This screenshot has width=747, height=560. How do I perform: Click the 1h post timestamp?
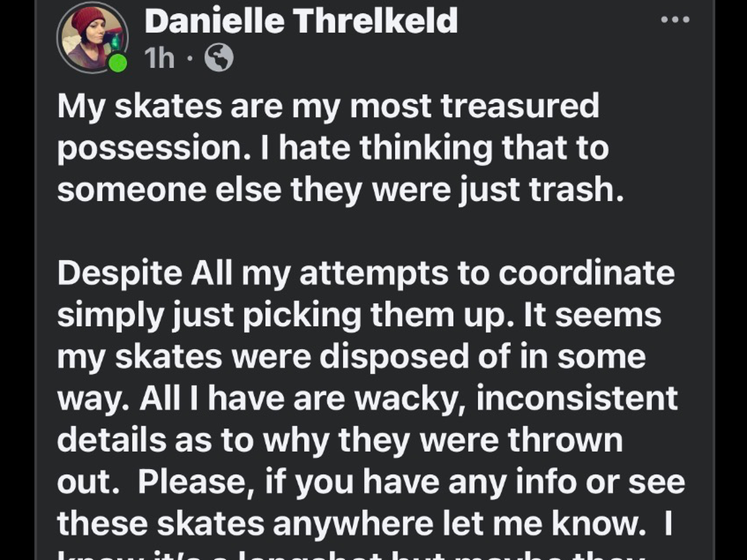159,58
